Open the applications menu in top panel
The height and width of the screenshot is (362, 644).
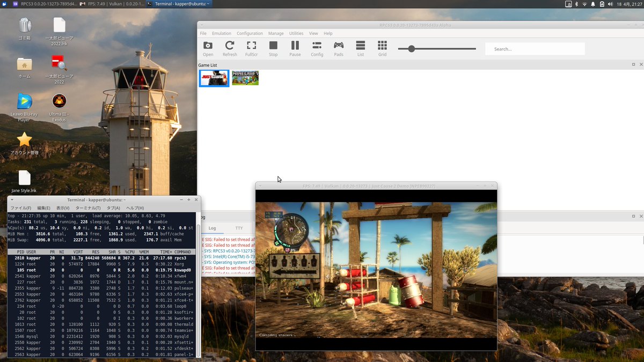coord(5,4)
